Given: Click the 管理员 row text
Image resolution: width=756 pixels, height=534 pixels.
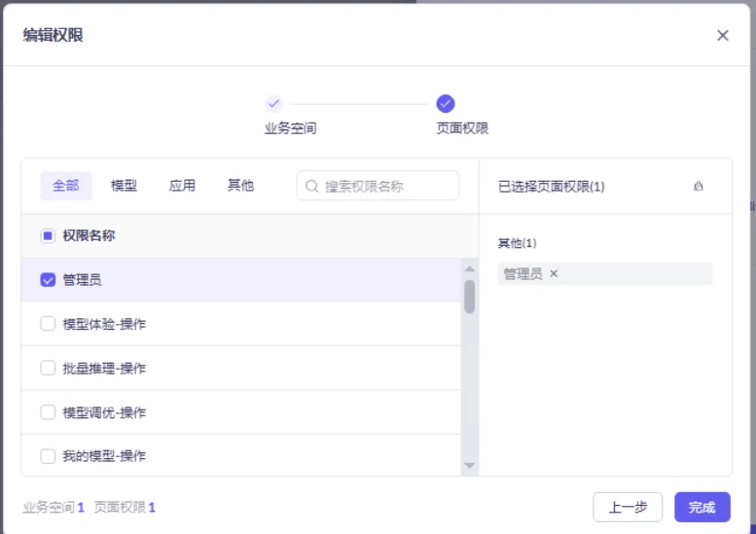Looking at the screenshot, I should (82, 279).
